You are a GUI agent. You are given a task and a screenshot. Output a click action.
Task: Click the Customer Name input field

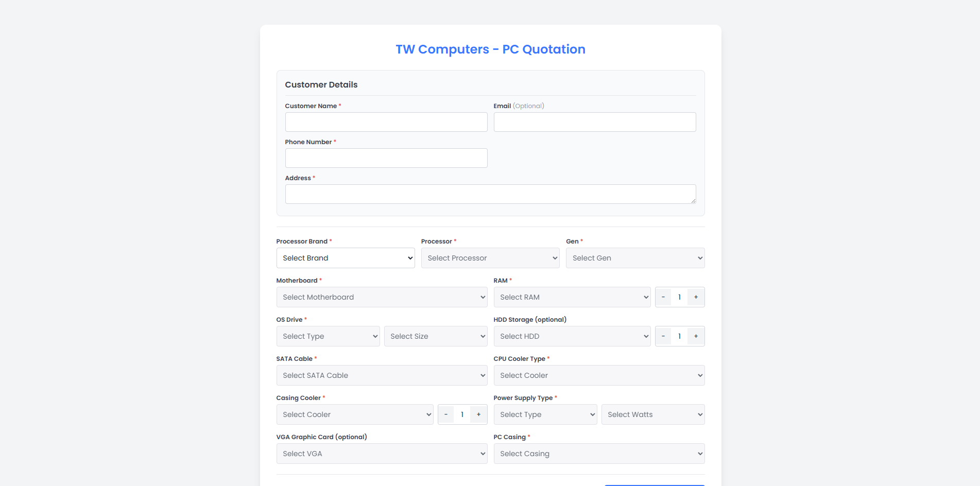386,122
